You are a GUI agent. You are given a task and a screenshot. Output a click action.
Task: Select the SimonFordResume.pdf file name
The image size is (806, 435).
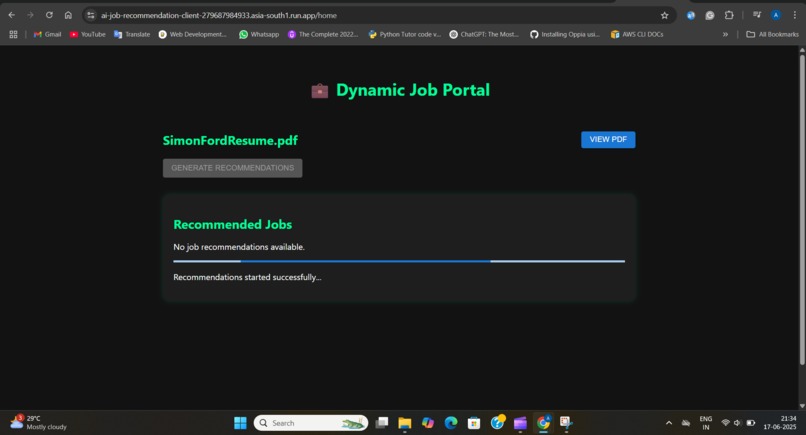230,140
